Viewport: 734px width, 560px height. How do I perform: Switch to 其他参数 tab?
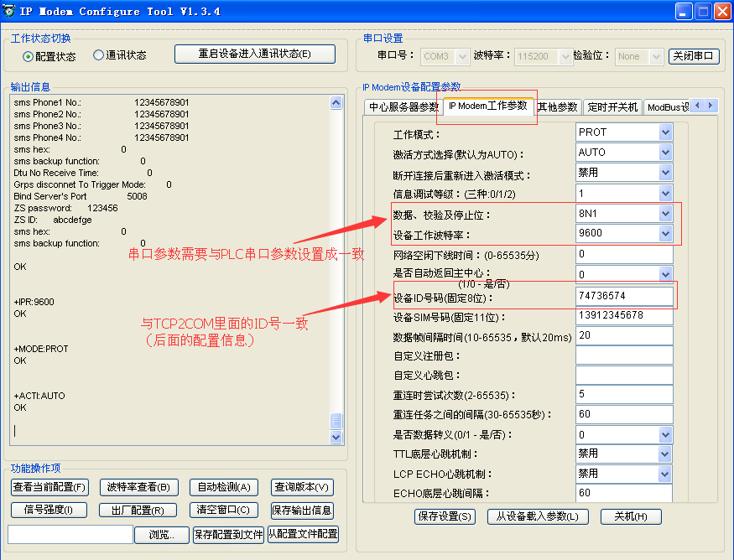pos(558,107)
